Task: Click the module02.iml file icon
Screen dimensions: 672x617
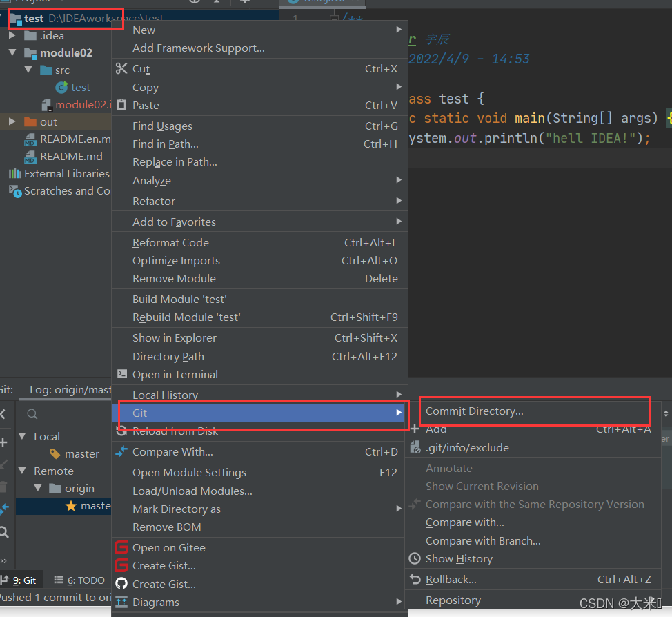Action: (x=47, y=105)
